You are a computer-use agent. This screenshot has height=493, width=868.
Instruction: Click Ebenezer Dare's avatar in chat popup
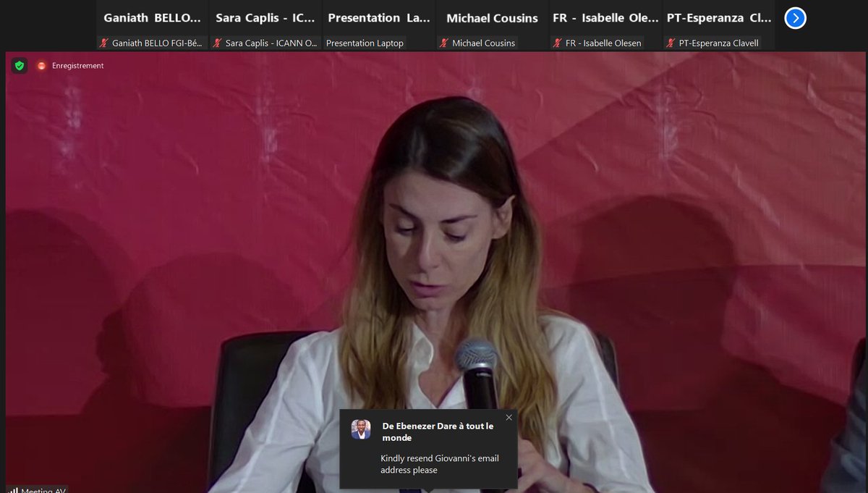[x=361, y=429]
